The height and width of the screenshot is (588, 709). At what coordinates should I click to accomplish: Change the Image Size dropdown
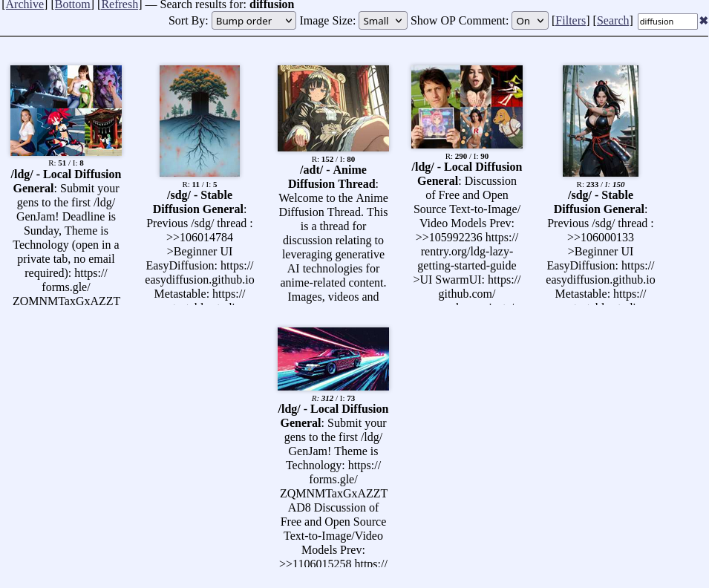382,21
